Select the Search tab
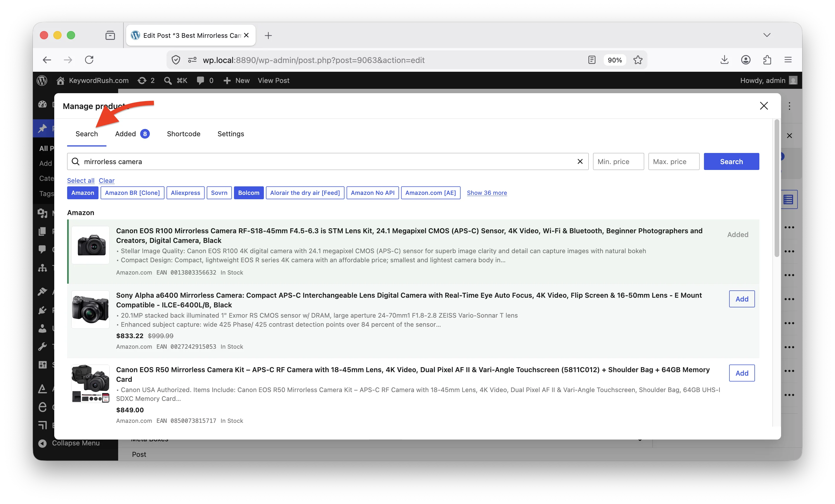This screenshot has height=504, width=835. (x=86, y=134)
